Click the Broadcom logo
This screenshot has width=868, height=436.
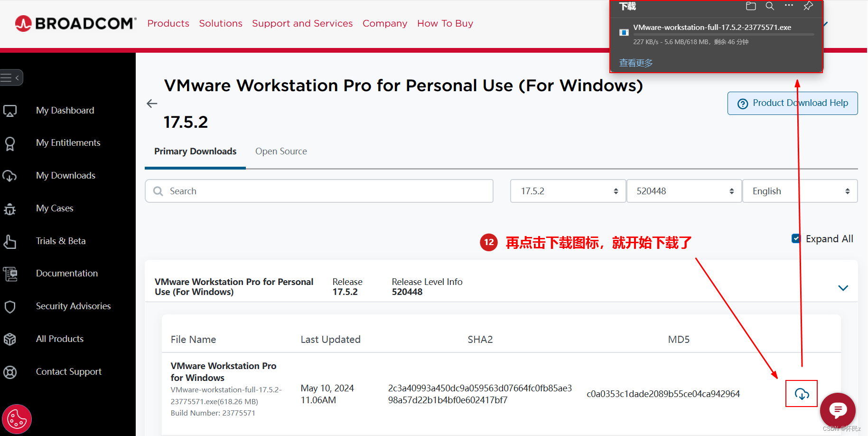pos(75,23)
